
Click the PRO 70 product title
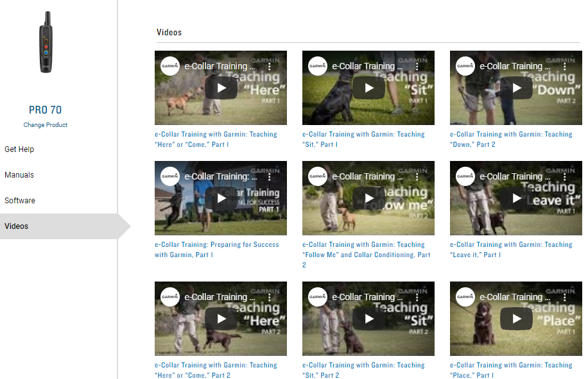(46, 110)
